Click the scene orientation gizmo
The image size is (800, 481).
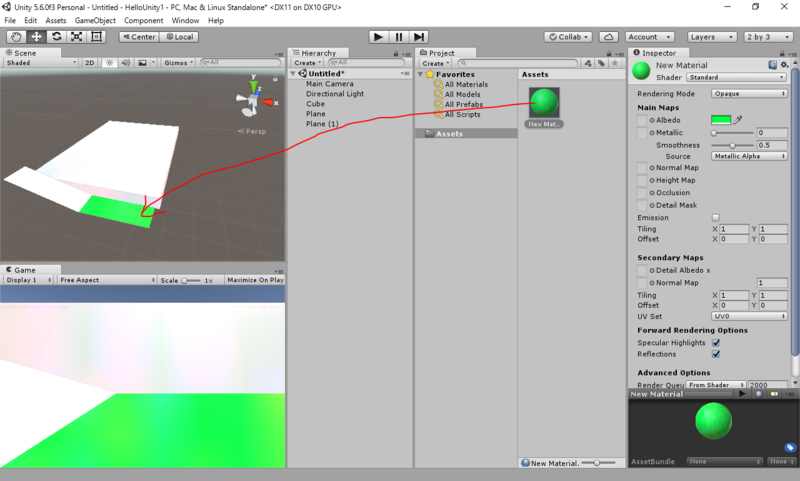[x=253, y=100]
